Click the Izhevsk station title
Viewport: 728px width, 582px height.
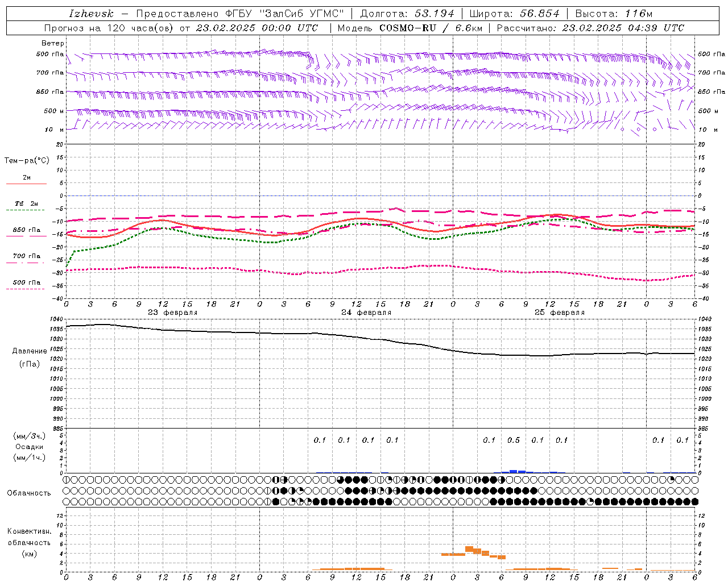(x=91, y=14)
